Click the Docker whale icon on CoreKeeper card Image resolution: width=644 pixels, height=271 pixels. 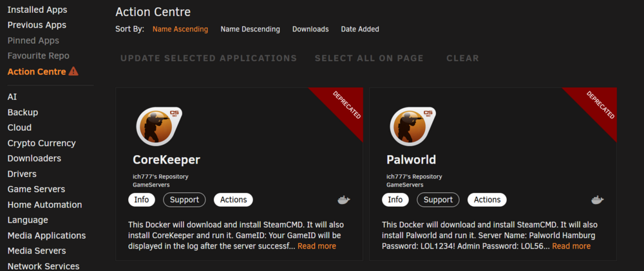(x=344, y=200)
